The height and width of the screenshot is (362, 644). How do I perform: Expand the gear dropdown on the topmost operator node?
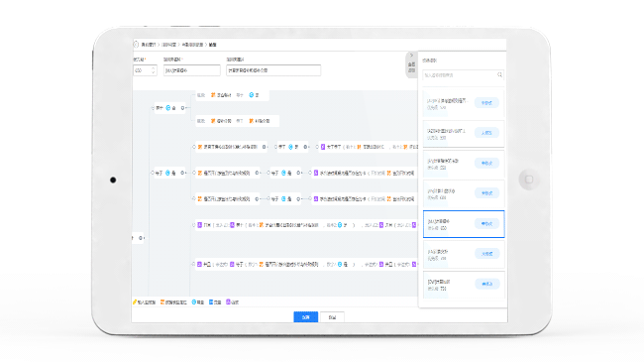click(x=182, y=108)
